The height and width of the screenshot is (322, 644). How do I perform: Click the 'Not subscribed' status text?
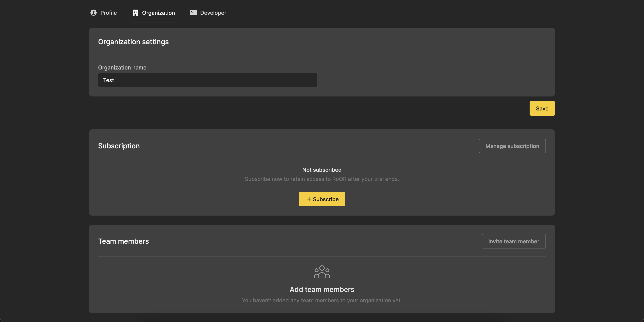tap(322, 170)
